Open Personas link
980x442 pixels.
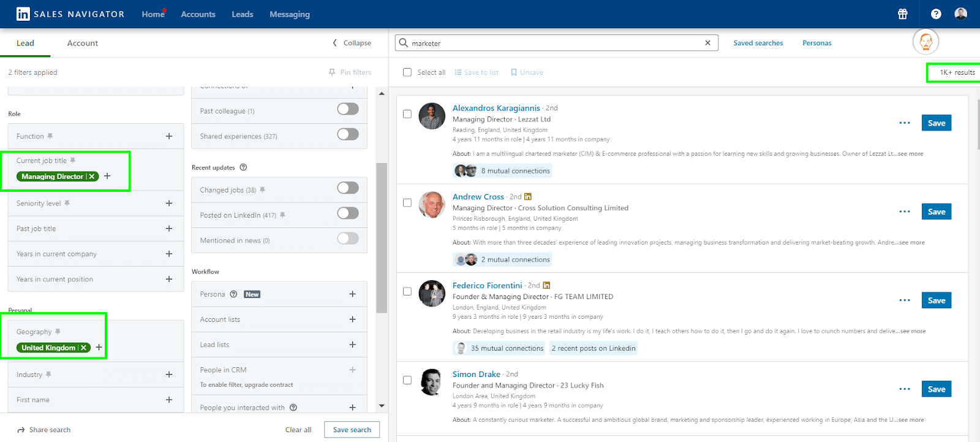point(817,43)
